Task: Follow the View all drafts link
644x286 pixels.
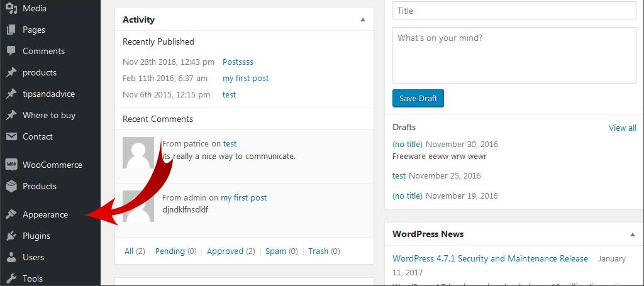Action: [x=622, y=128]
